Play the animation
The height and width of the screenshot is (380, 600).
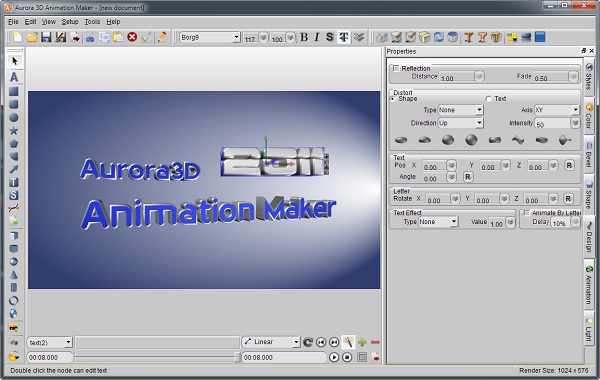pos(334,357)
